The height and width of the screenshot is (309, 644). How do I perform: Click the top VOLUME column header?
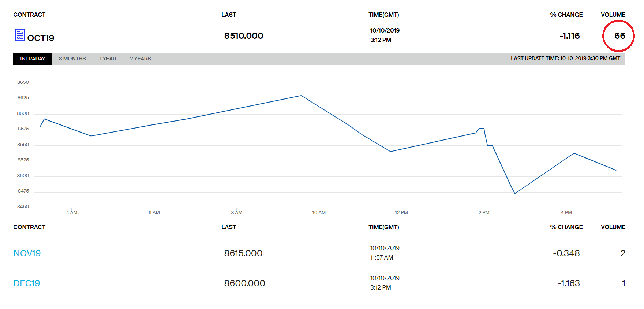(613, 15)
